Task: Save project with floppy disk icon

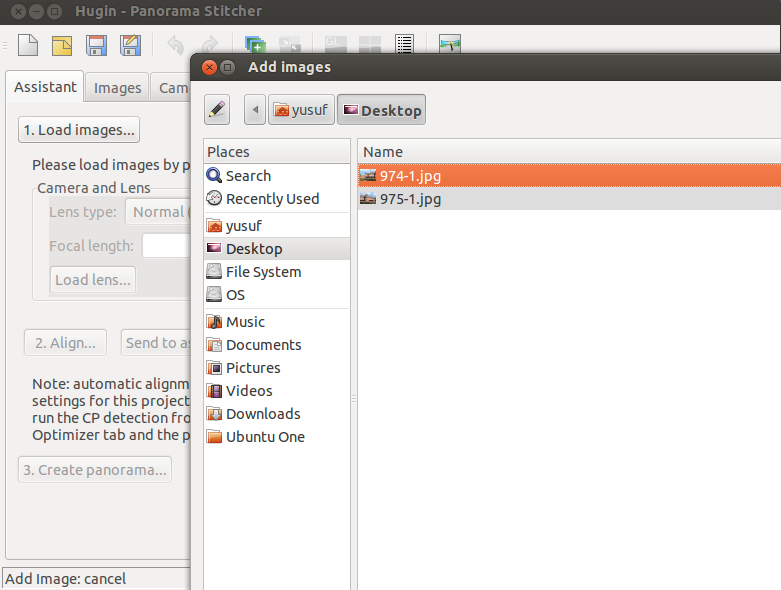Action: 96,45
